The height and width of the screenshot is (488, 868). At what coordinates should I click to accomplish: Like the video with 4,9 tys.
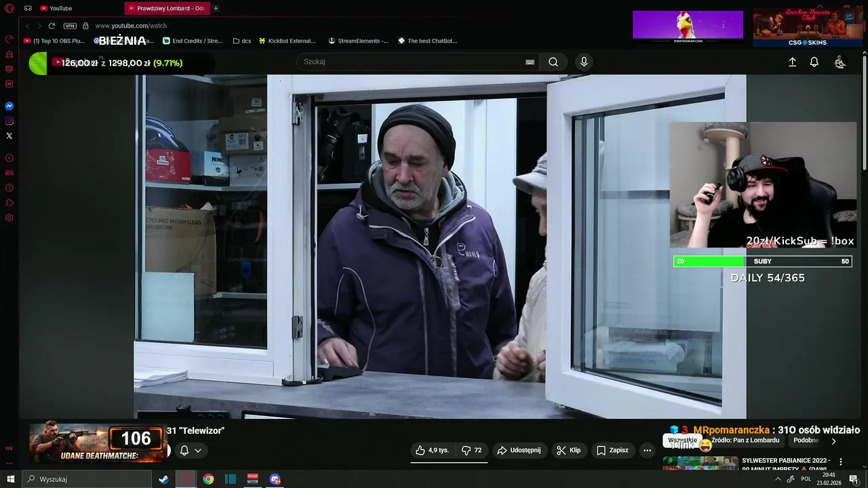tap(433, 450)
